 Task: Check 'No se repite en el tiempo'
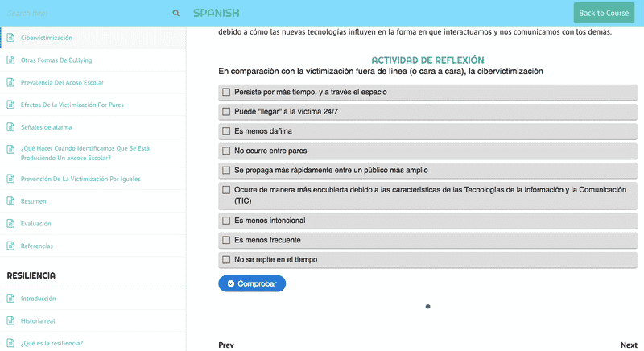(226, 259)
